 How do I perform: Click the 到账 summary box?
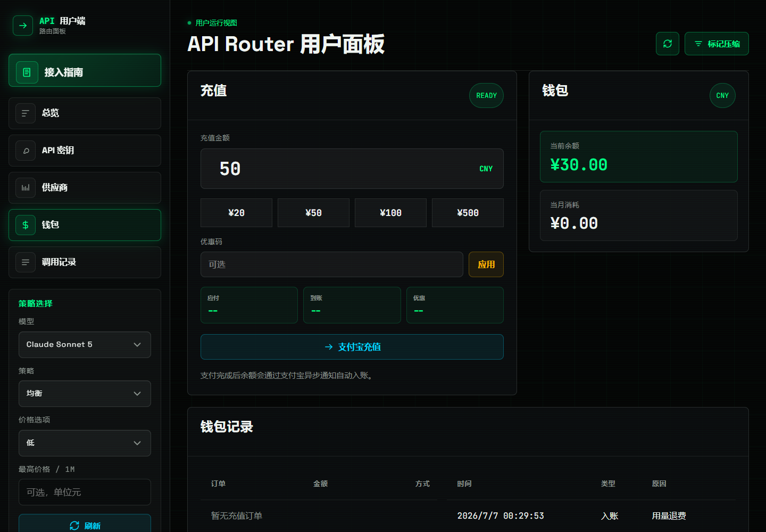click(352, 305)
